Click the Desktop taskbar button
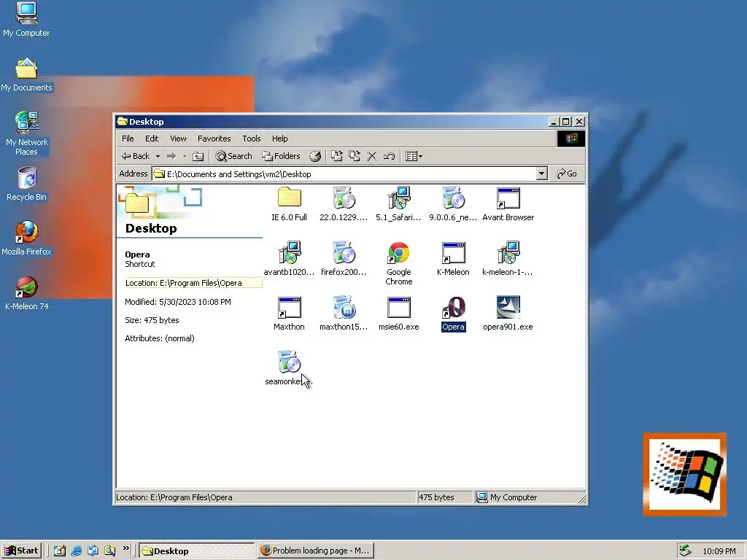 (x=197, y=551)
